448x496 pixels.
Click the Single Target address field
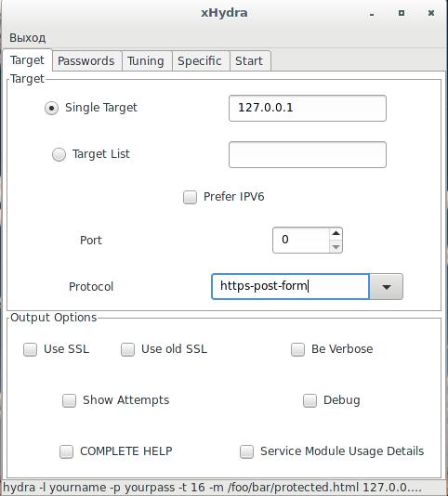[x=308, y=108]
